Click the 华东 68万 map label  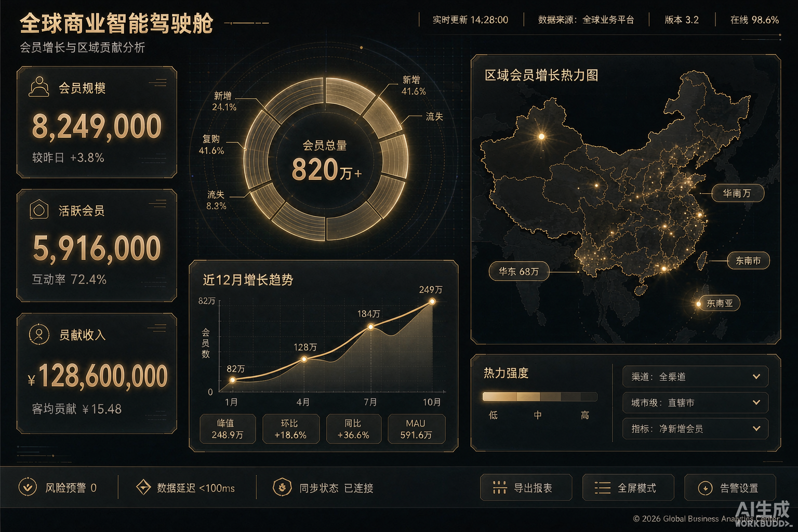518,271
